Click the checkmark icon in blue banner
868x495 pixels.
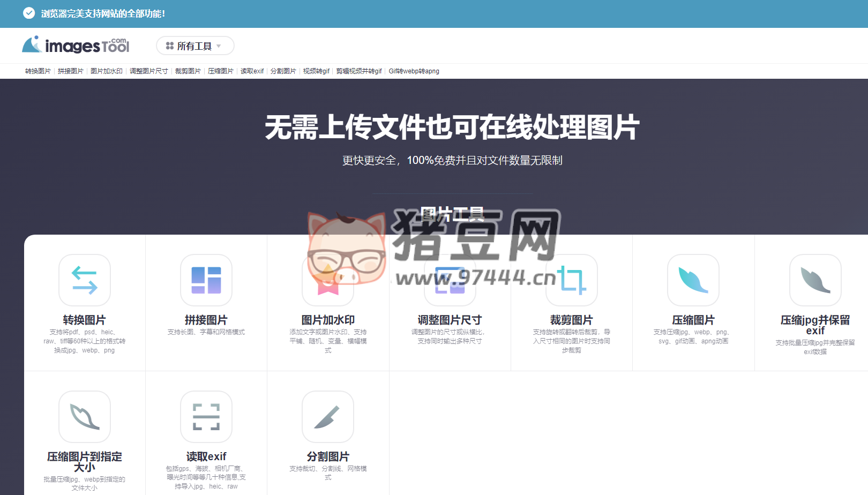(x=28, y=13)
